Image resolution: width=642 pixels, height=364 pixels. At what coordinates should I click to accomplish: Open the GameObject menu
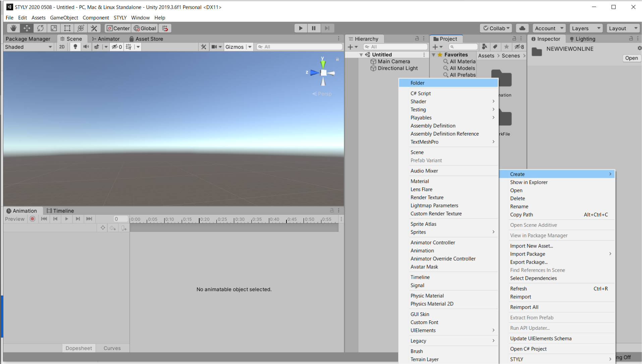[64, 17]
